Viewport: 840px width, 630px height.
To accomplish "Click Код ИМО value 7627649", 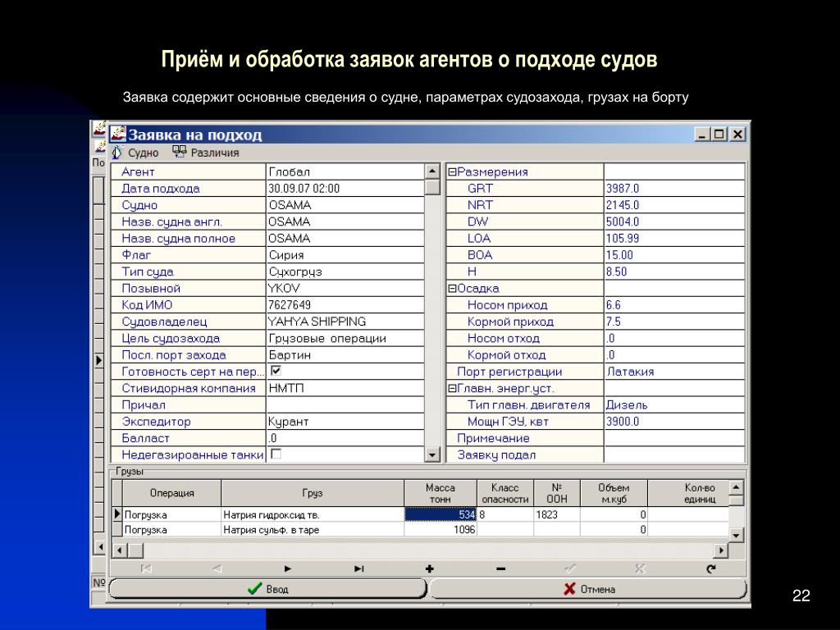I will tap(345, 305).
